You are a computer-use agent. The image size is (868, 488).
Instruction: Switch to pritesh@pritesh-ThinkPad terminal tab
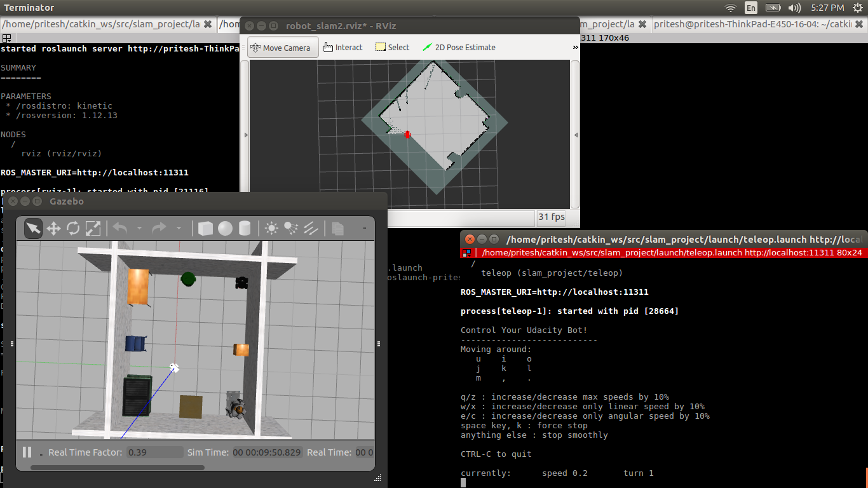tap(753, 24)
